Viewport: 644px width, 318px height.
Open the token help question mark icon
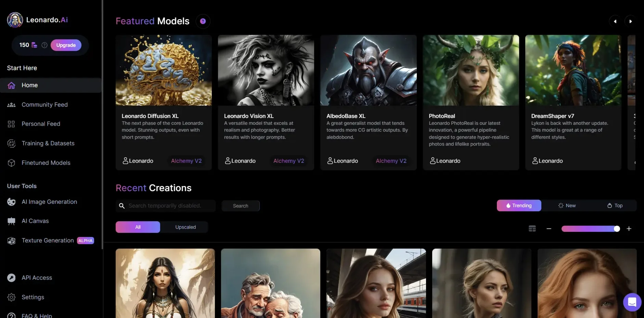tap(44, 45)
